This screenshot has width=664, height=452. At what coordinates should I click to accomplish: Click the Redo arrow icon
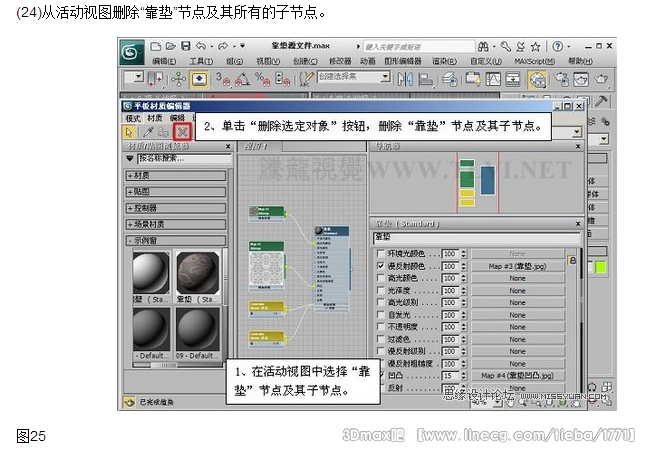tap(223, 46)
